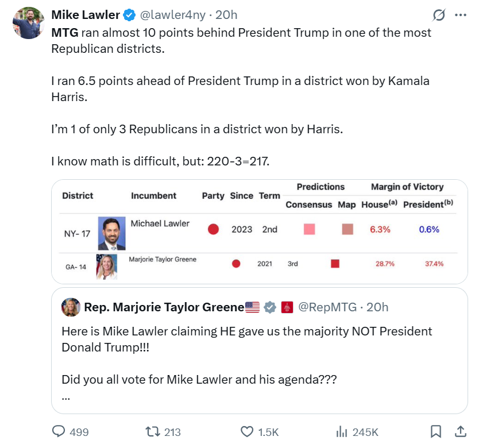Open the three-dot More options menu

460,16
